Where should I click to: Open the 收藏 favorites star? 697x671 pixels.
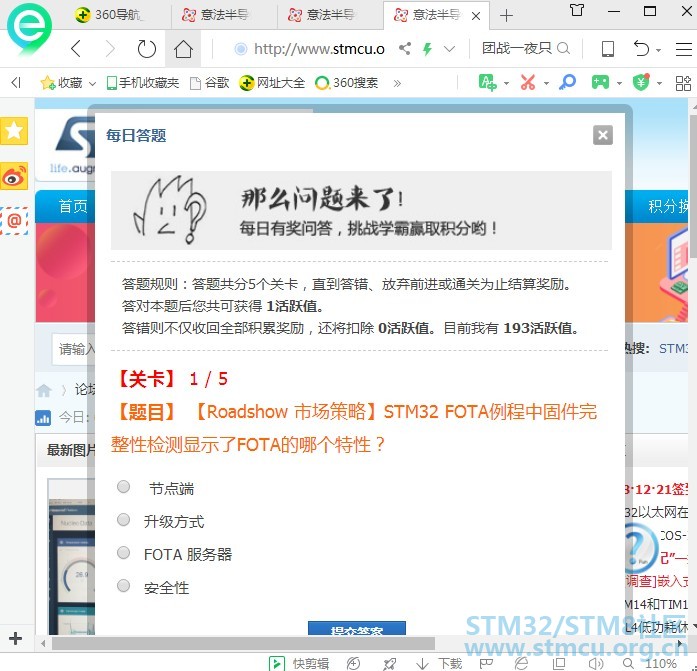click(x=61, y=83)
